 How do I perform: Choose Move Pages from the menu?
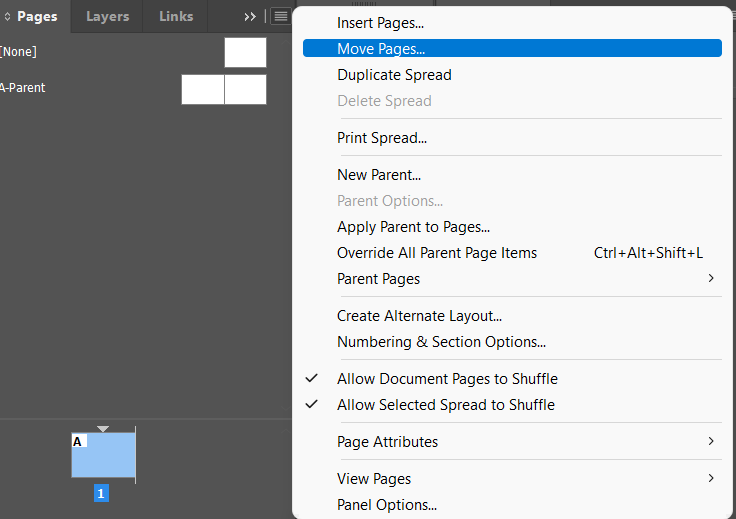coord(381,48)
